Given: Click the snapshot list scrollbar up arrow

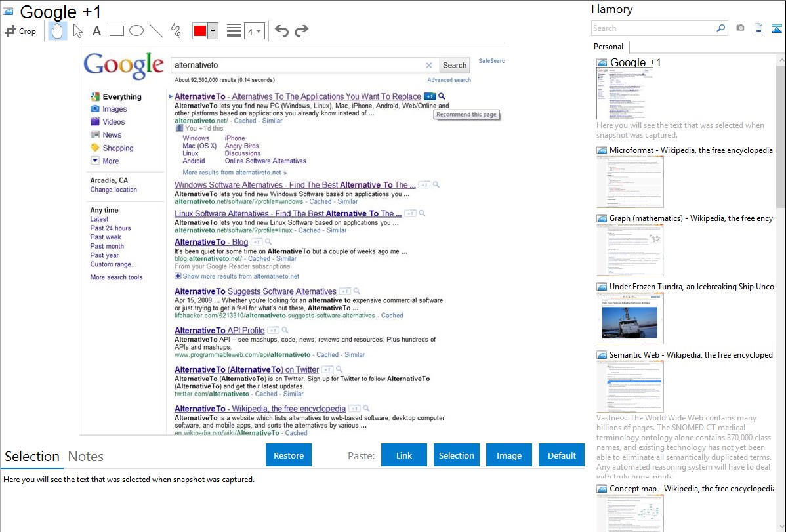Looking at the screenshot, I should [x=781, y=60].
